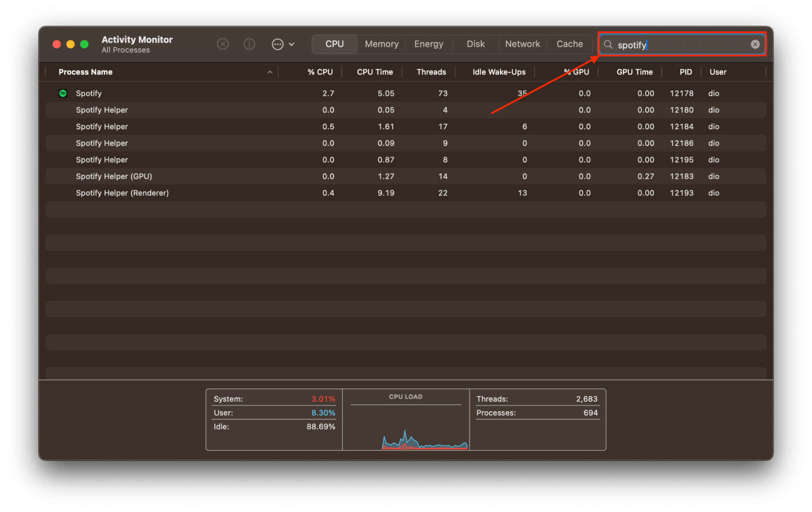Select the Disk tab
812x512 pixels.
(476, 44)
